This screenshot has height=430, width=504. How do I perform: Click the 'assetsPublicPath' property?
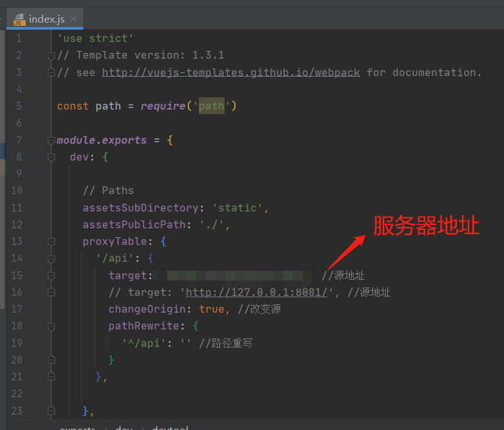(x=134, y=224)
